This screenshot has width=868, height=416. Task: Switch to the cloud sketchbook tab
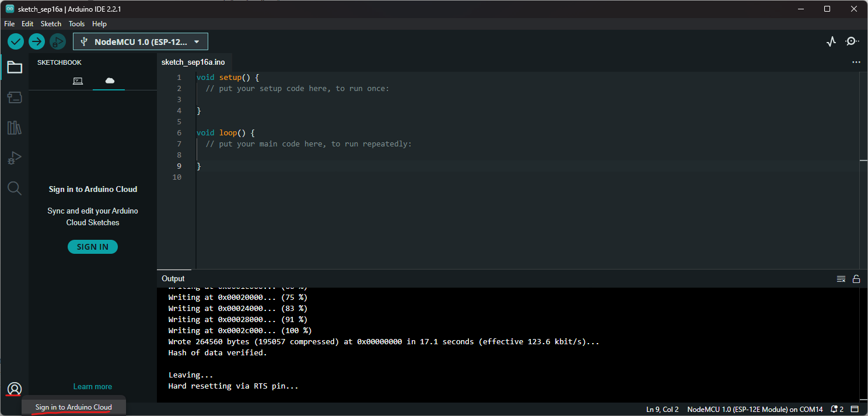(110, 81)
